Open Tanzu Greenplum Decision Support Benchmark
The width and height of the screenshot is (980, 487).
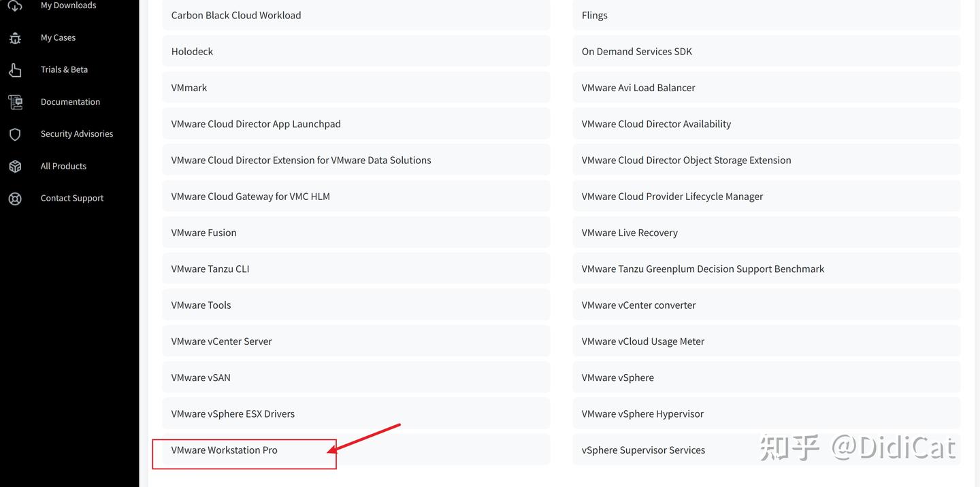coord(766,269)
